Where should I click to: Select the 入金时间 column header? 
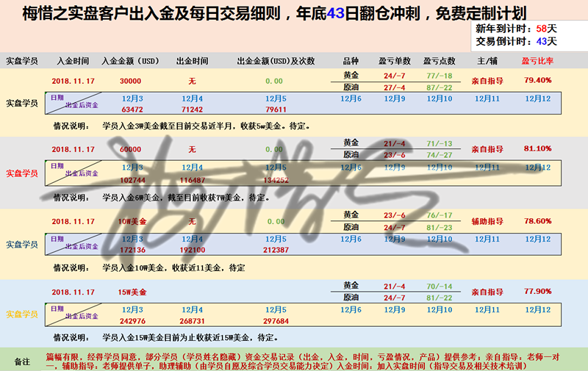tap(73, 61)
